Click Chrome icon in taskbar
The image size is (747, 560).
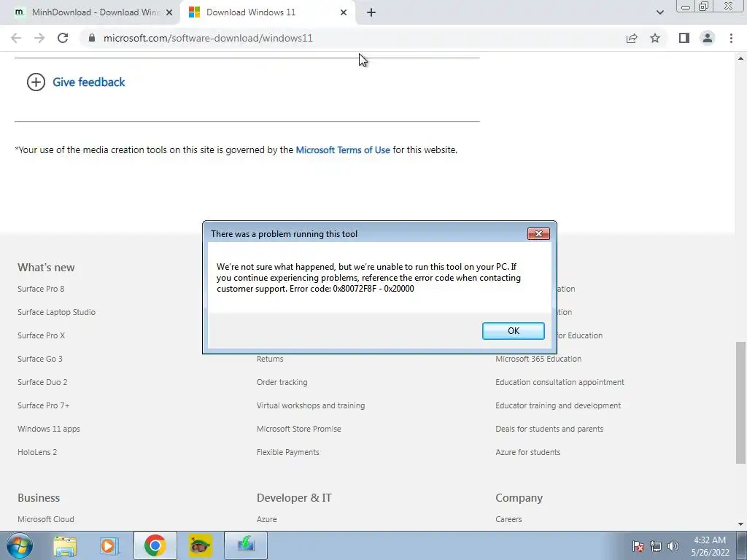click(x=155, y=545)
